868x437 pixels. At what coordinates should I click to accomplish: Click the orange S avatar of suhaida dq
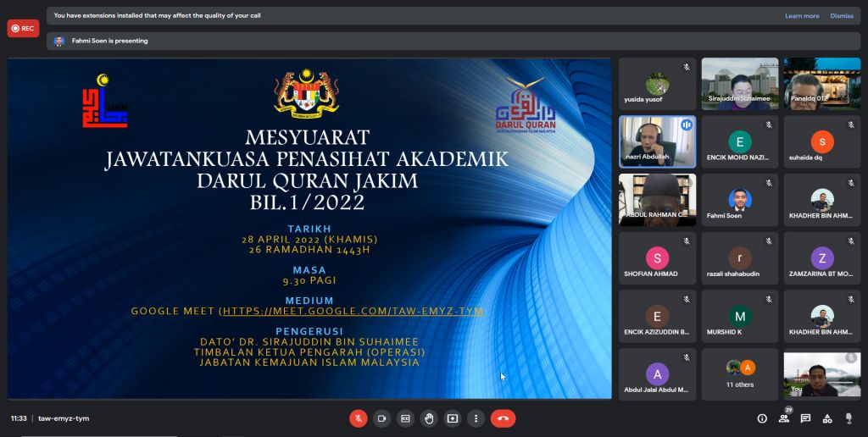pos(822,142)
